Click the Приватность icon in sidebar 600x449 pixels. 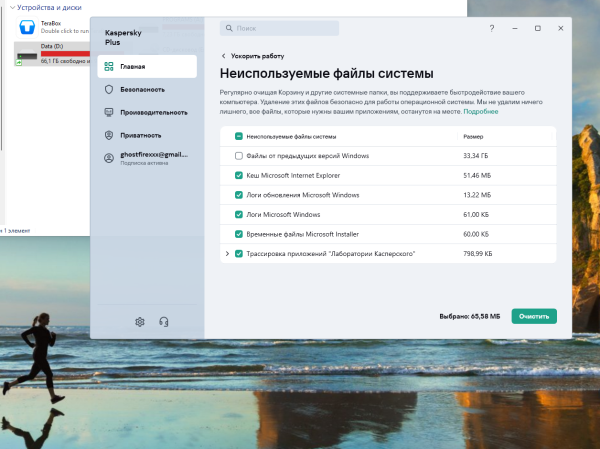(x=109, y=135)
